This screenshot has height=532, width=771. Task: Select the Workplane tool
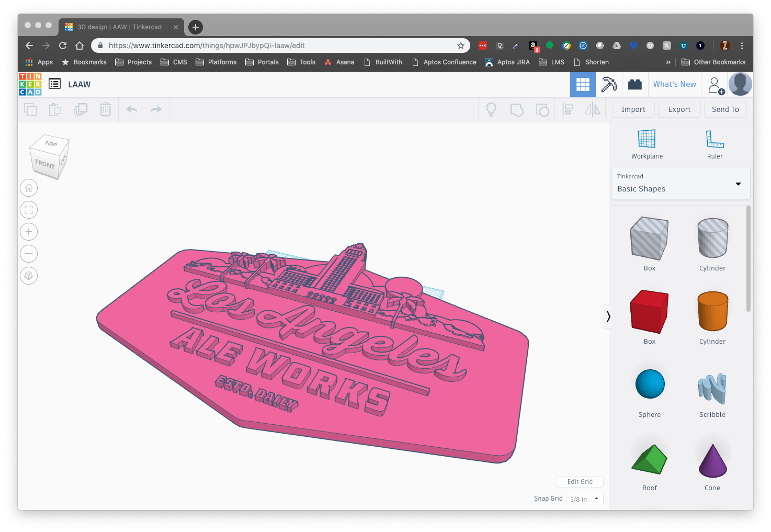[647, 144]
